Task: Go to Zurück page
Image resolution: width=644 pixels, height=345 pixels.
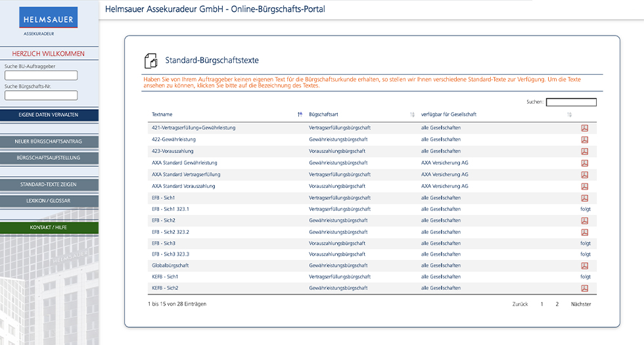Action: click(520, 304)
